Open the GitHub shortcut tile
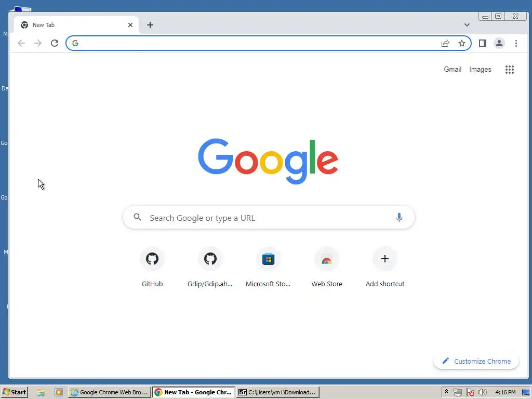 152,268
